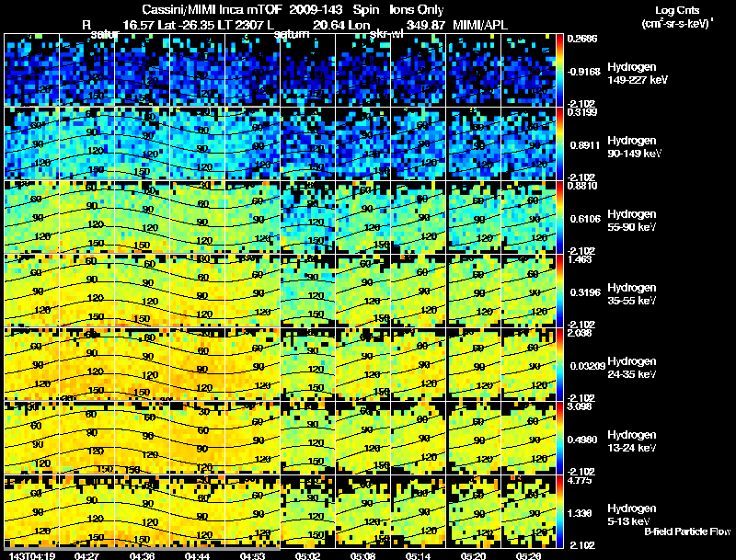Click the Hydrogen 90-149 keV label
The image size is (736, 560).
click(x=634, y=147)
